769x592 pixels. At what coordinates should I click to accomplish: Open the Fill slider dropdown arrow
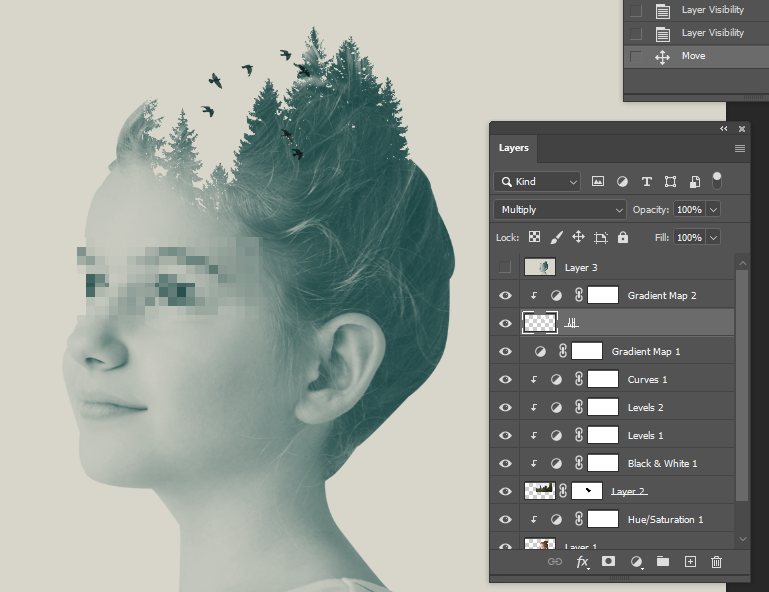[x=714, y=237]
